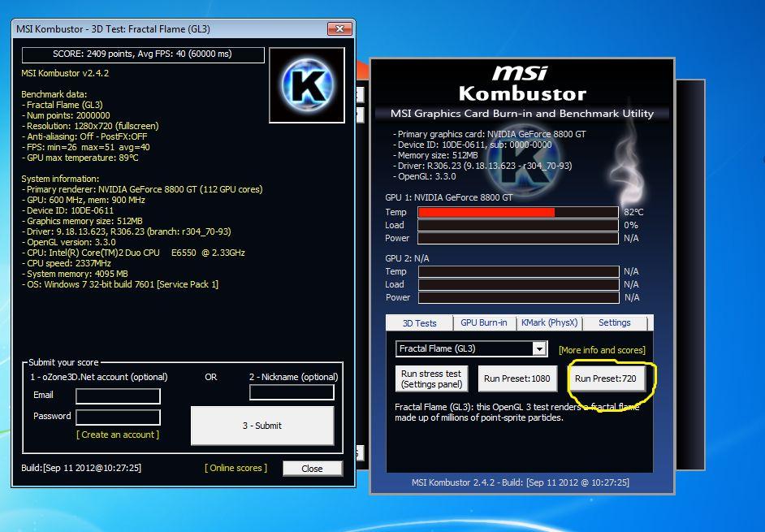Click the Run Preset:720 button
The height and width of the screenshot is (532, 765).
coord(606,378)
